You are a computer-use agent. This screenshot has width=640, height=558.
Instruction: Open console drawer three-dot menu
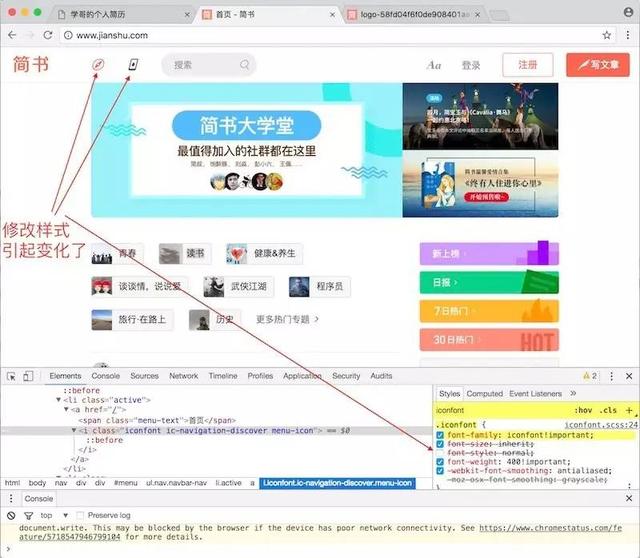coord(11,498)
